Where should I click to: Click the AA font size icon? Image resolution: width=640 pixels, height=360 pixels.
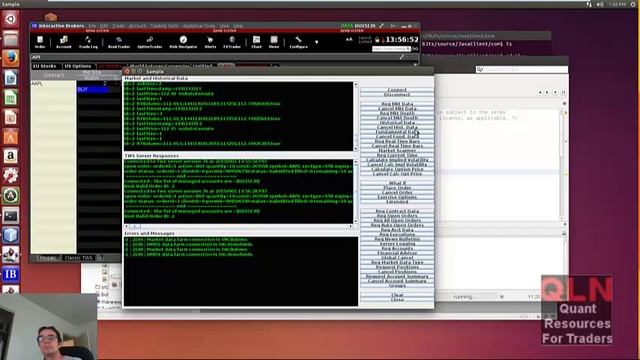(x=349, y=40)
